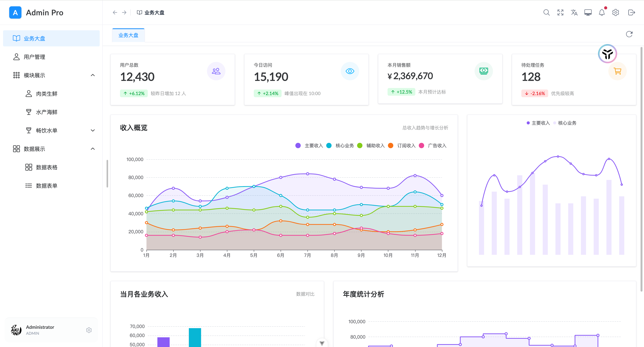Screen dimensions: 644x347
Task: Click the ¥2,369,670 sales value
Action: 410,76
